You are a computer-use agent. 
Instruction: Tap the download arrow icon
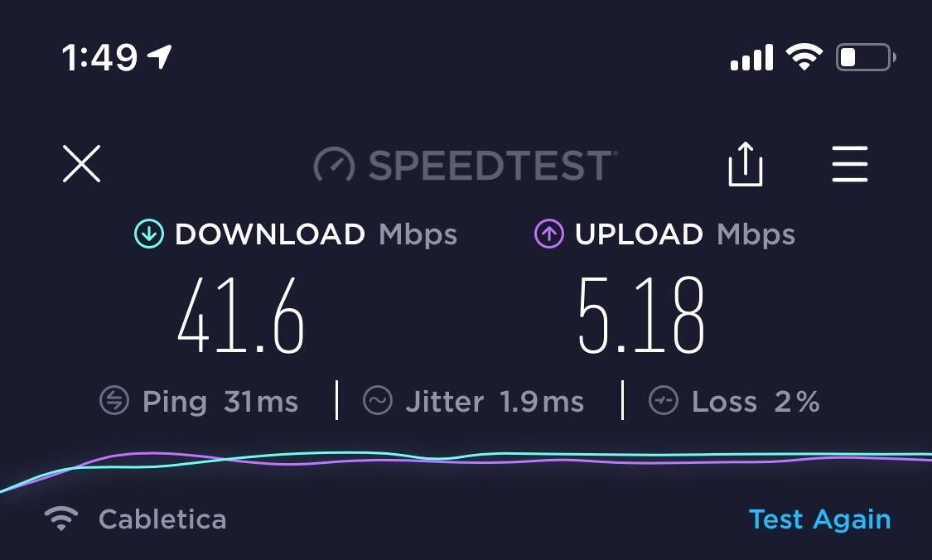point(148,234)
